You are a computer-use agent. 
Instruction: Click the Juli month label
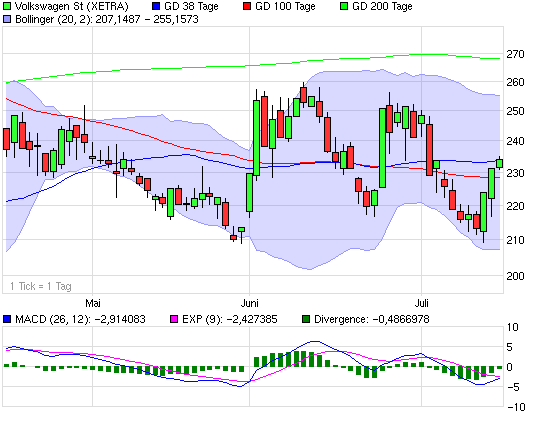click(x=422, y=303)
